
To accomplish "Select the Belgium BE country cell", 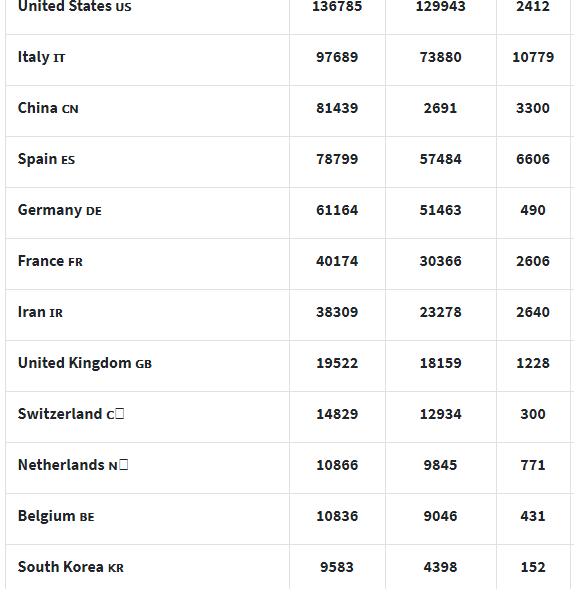I will pyautogui.click(x=56, y=516).
